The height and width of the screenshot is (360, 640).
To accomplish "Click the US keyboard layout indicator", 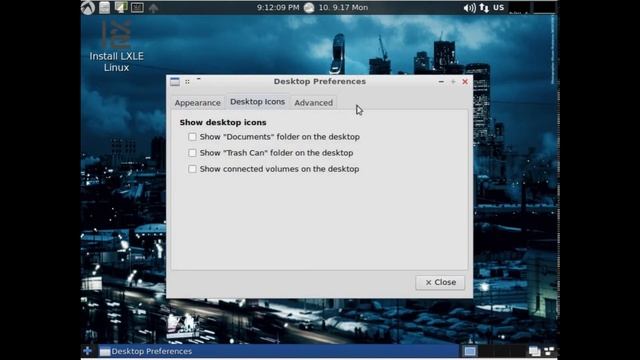I will point(498,8).
